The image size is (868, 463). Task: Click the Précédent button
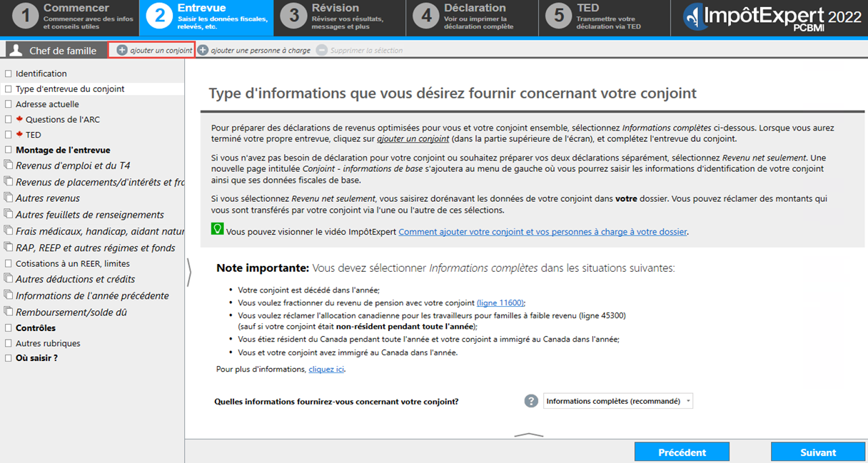pos(682,452)
